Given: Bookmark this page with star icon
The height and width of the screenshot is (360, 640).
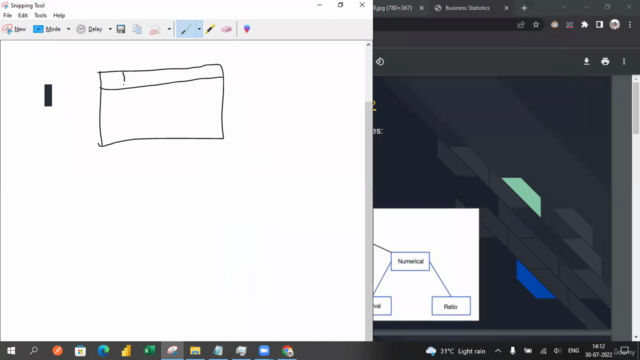Looking at the screenshot, I should (x=536, y=25).
